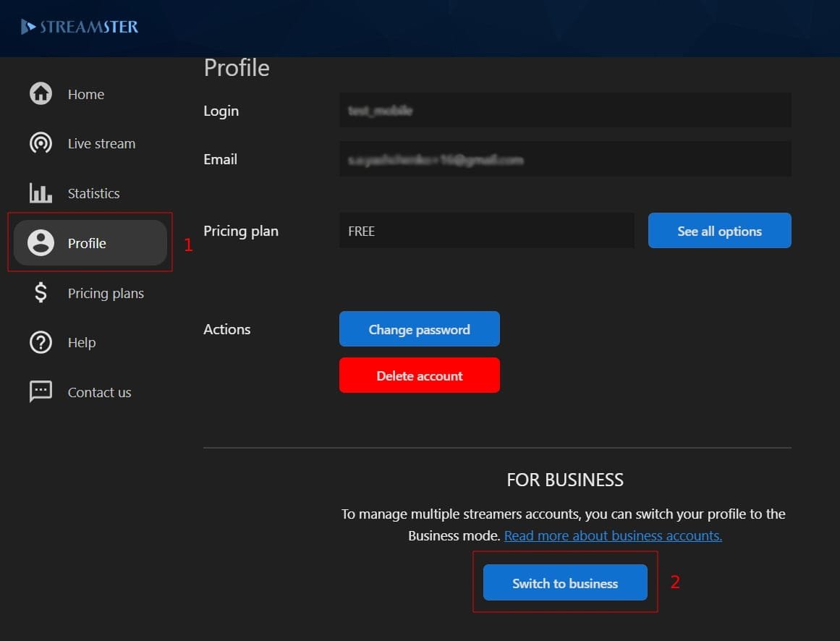The width and height of the screenshot is (840, 641).
Task: Click the Change password button
Action: pyautogui.click(x=419, y=329)
